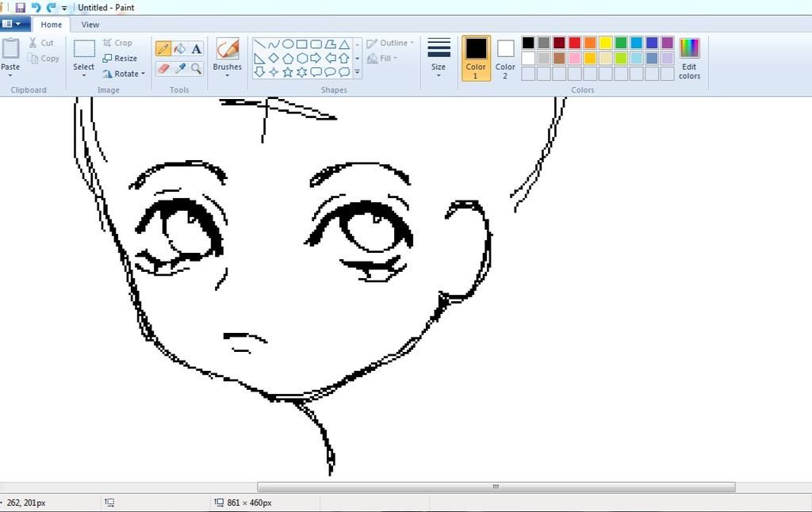
Task: Choose the Four-point star shape
Action: [x=274, y=72]
